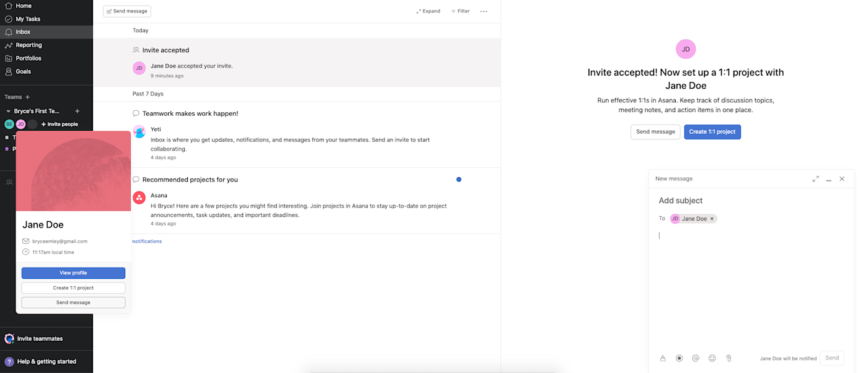The height and width of the screenshot is (373, 868).
Task: Click the Reporting chart icon
Action: click(x=9, y=45)
